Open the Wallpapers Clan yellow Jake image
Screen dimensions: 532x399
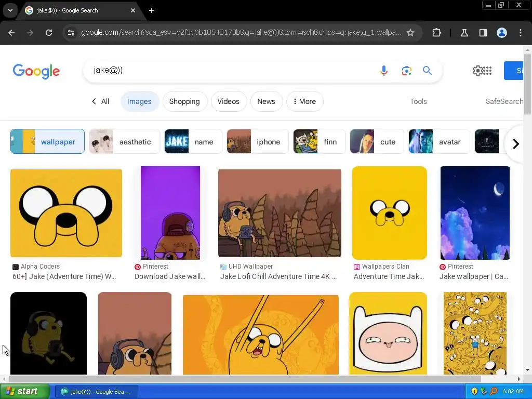point(390,212)
